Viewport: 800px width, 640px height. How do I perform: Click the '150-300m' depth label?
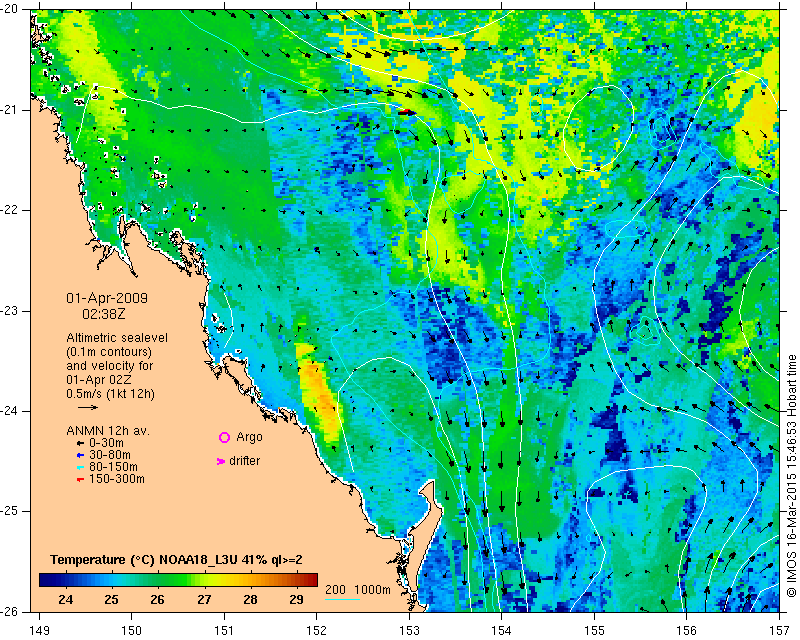[x=117, y=479]
